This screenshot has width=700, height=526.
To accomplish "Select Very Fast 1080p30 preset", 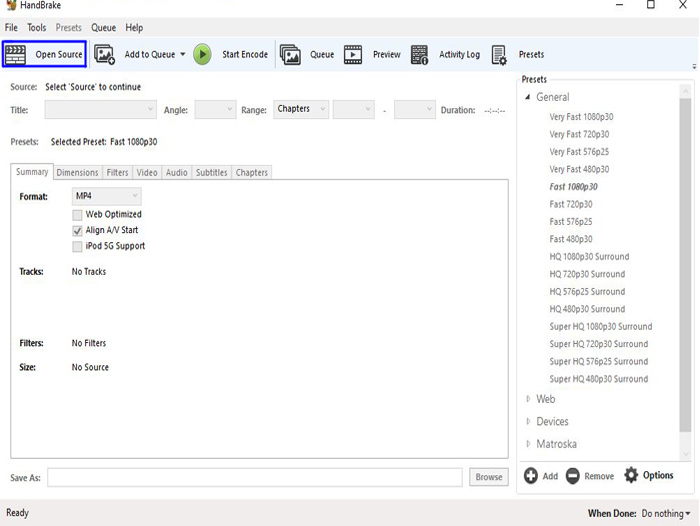I will [581, 117].
